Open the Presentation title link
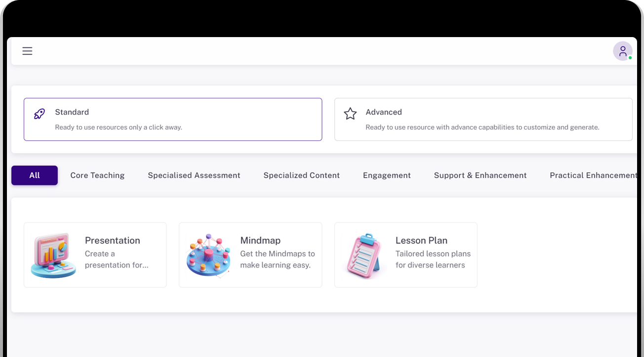Viewport: 644px width, 357px height. [x=113, y=241]
